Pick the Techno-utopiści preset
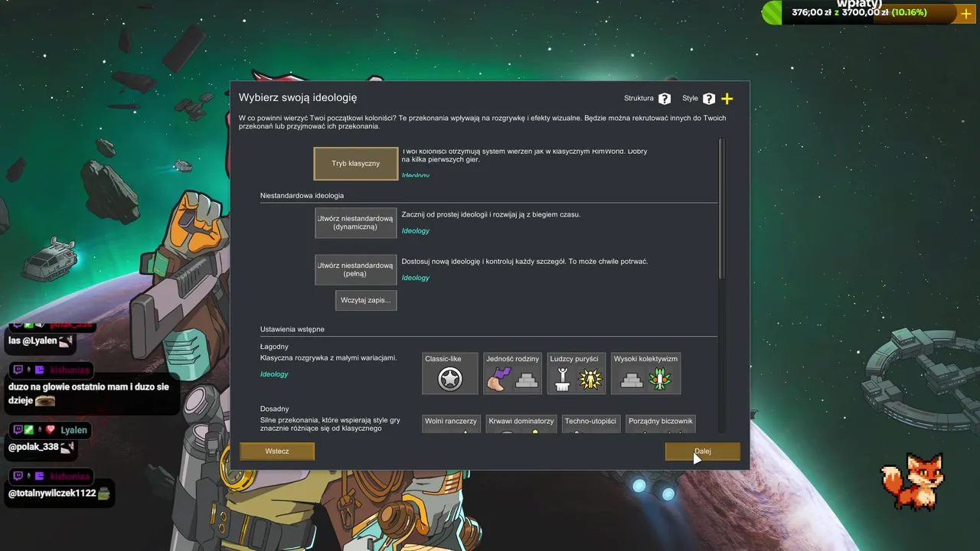 (x=590, y=424)
